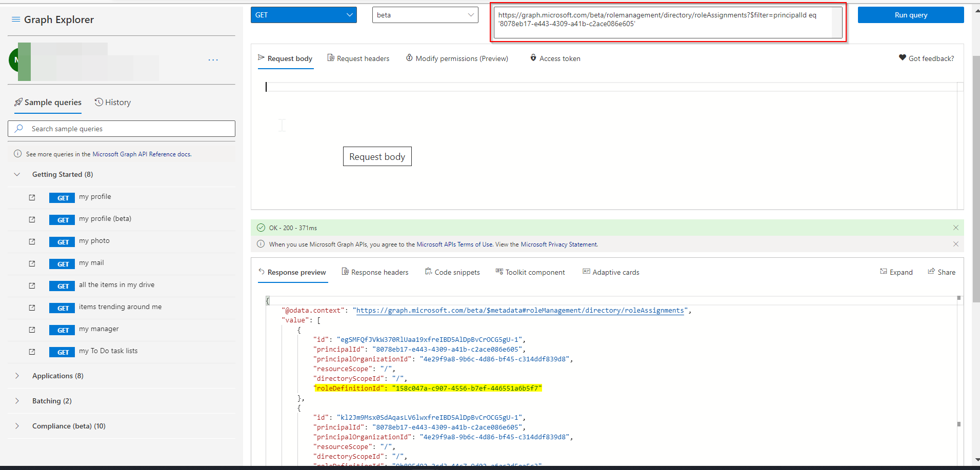
Task: Open external link icon for my mail
Action: [x=32, y=263]
